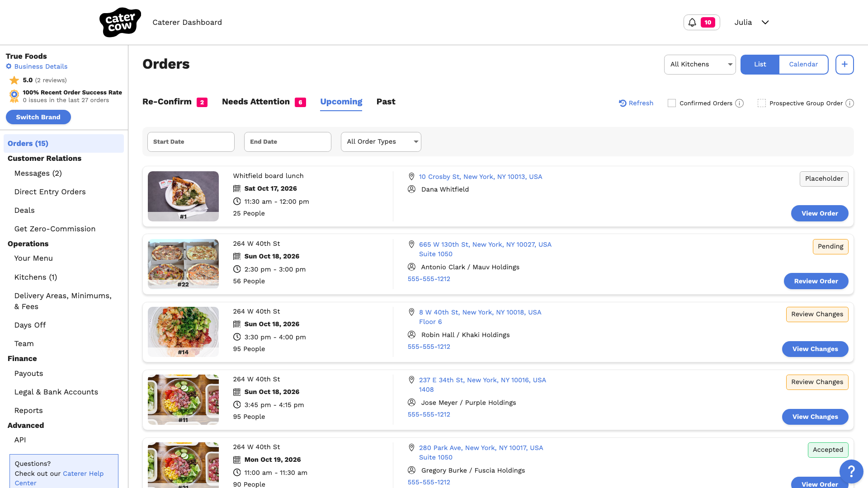Click Review Order for Antonio Clark
This screenshot has width=868, height=488.
[x=816, y=281]
